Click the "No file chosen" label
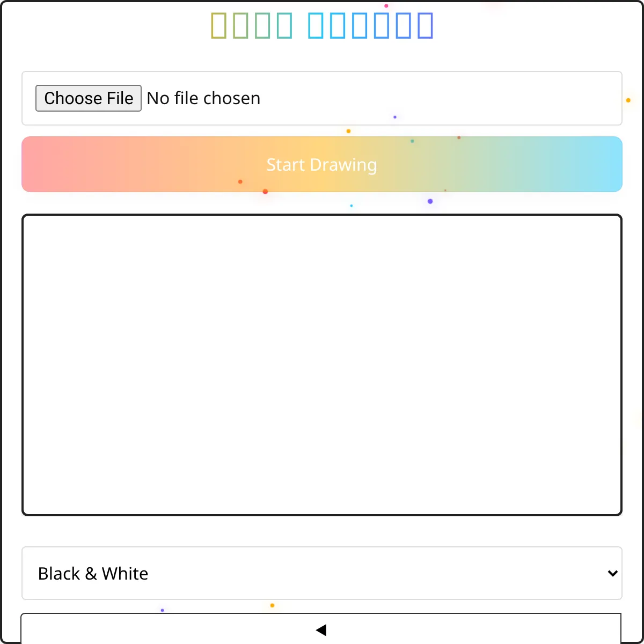The image size is (644, 644). coord(203,98)
